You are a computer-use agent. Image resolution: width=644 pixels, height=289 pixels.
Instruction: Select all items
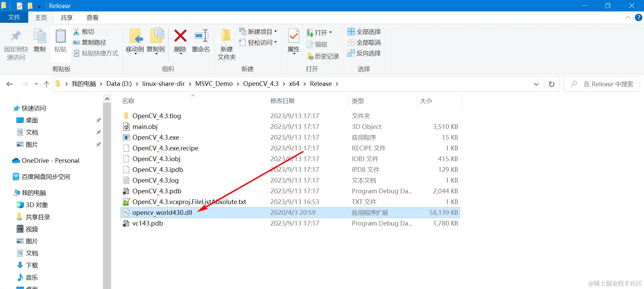[x=364, y=32]
